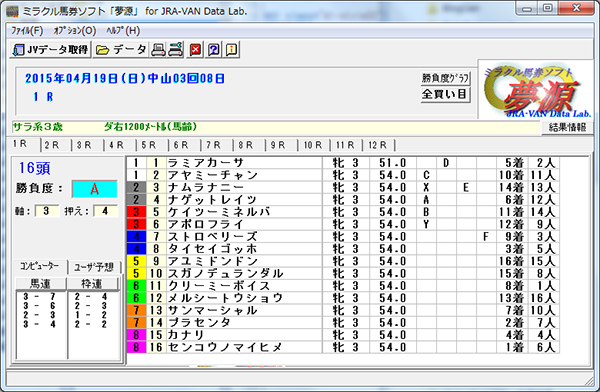The image size is (600, 392).
Task: Click blue frame 4 cell of ストロベリーズ
Action: tap(136, 237)
